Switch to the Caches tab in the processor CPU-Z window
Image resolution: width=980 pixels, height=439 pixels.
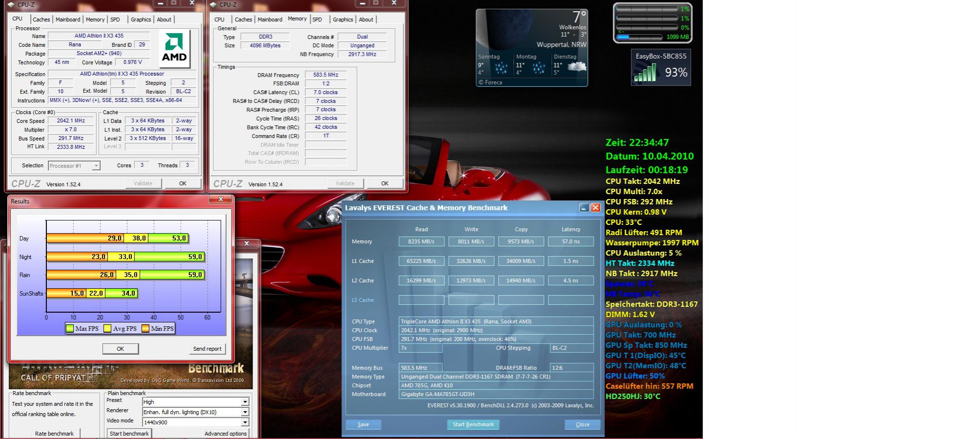pyautogui.click(x=41, y=20)
